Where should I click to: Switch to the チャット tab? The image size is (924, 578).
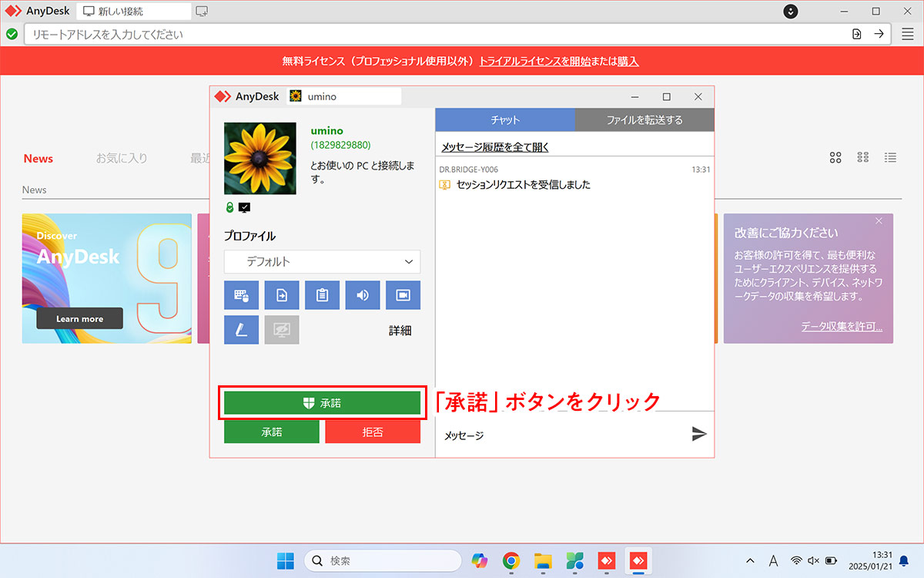(505, 119)
